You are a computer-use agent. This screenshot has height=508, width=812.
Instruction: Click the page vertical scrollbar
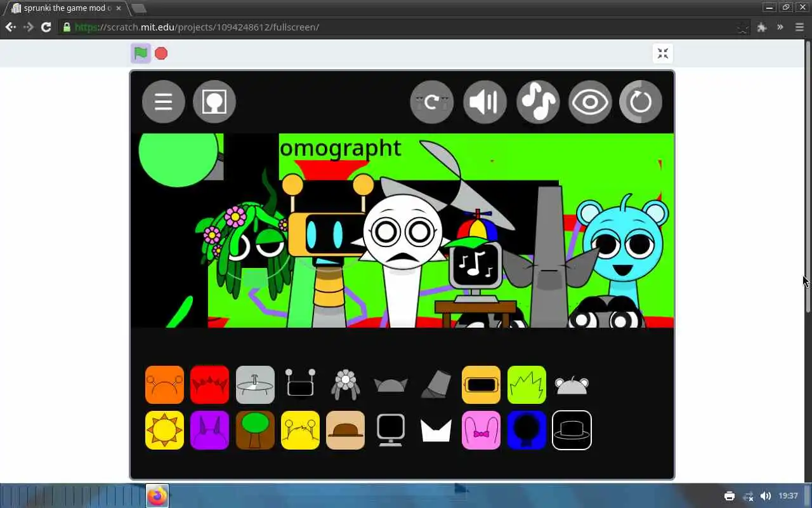coord(808,177)
